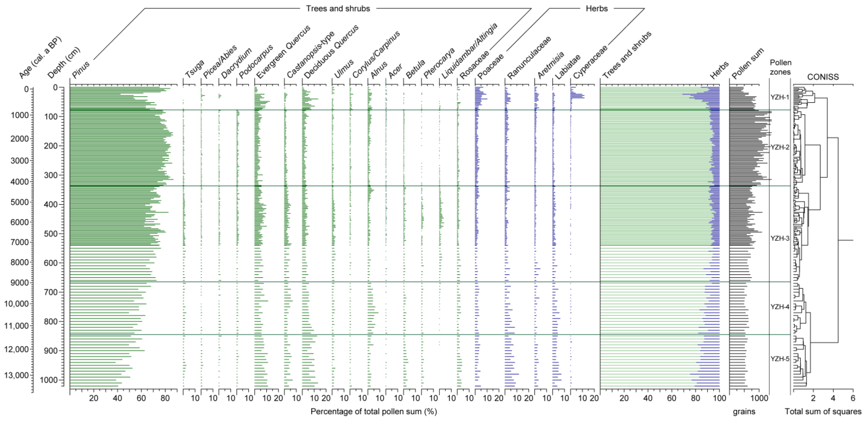Click the 500 depth tick label

click(x=51, y=234)
